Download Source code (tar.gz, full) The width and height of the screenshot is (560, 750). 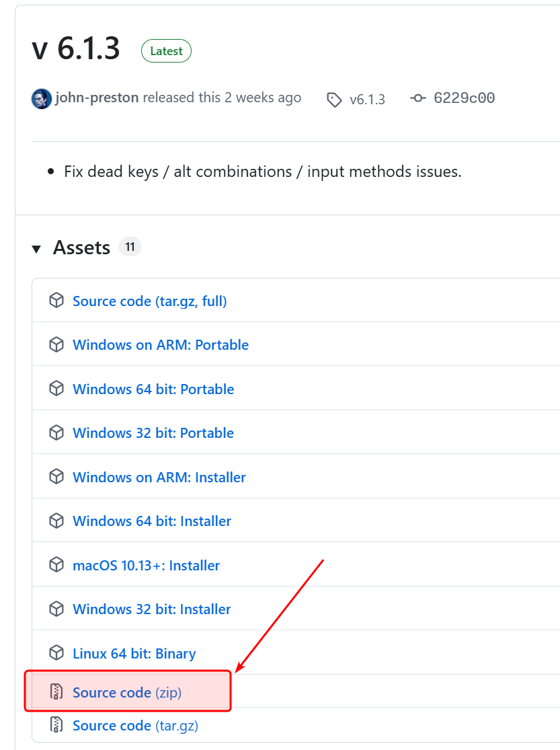pyautogui.click(x=150, y=301)
